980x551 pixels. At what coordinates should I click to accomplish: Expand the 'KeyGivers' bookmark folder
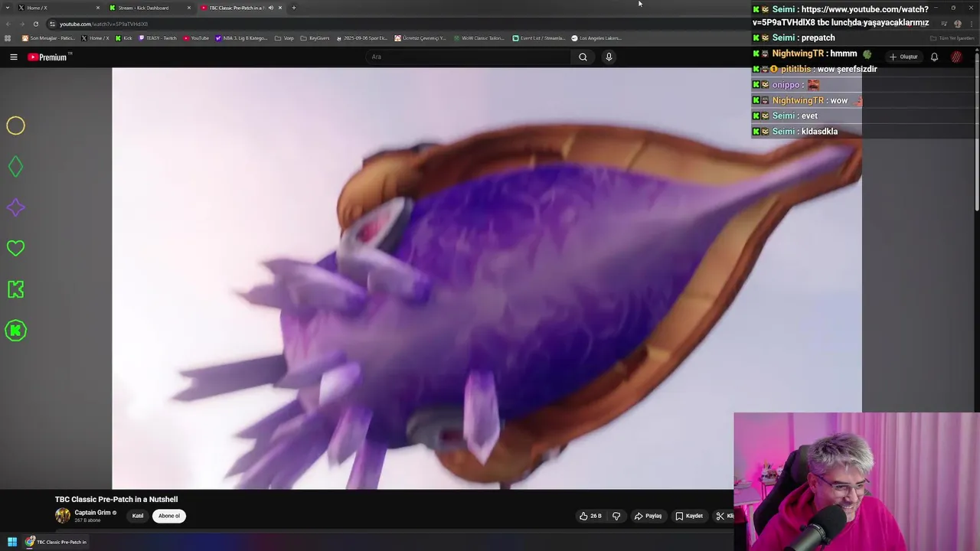pos(315,38)
